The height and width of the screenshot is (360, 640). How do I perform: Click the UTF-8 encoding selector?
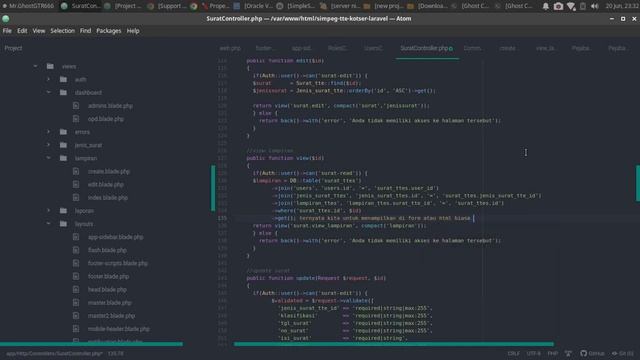pos(533,353)
